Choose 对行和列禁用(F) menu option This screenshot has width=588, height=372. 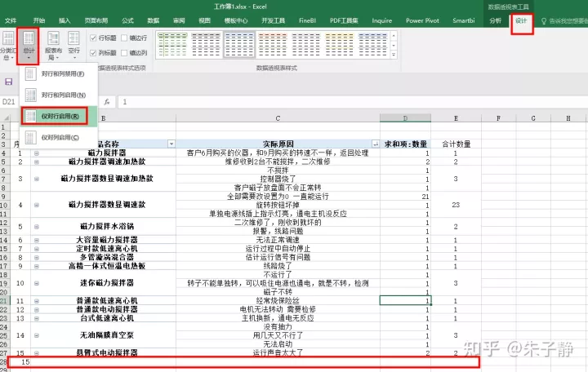pos(59,73)
